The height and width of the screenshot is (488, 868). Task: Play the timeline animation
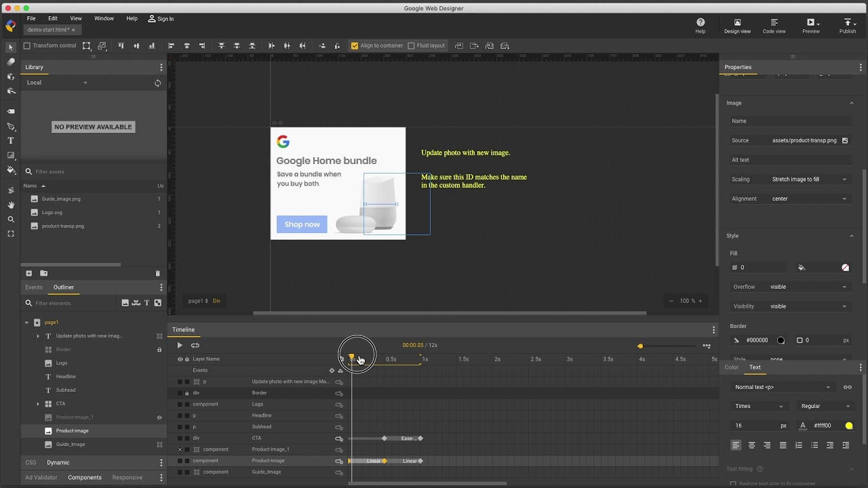[180, 346]
